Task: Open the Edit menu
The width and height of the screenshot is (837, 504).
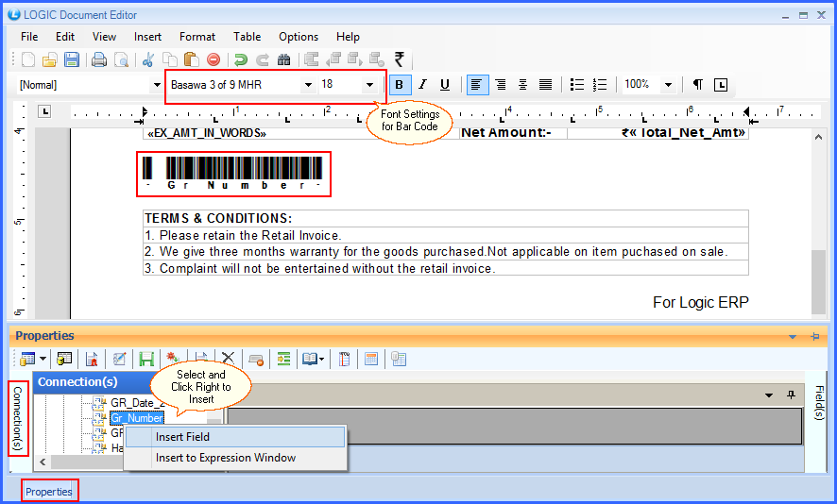Action: [x=65, y=37]
